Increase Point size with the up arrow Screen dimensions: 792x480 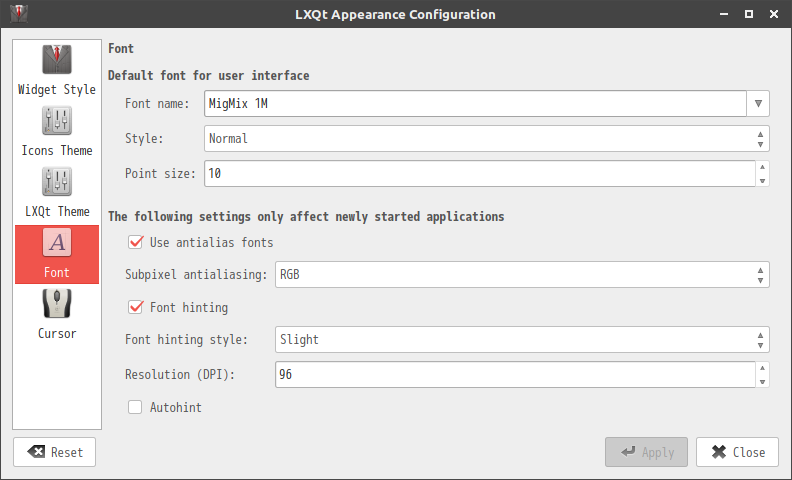tap(763, 167)
